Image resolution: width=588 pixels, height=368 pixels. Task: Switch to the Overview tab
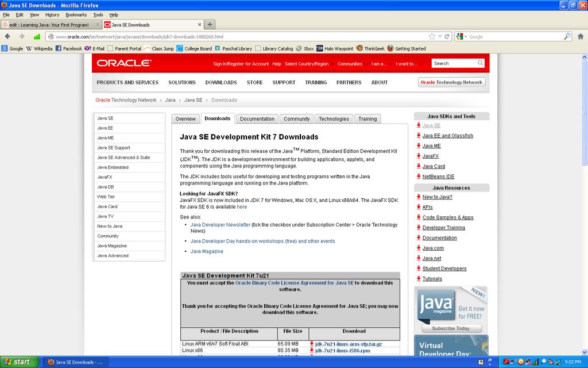point(185,118)
